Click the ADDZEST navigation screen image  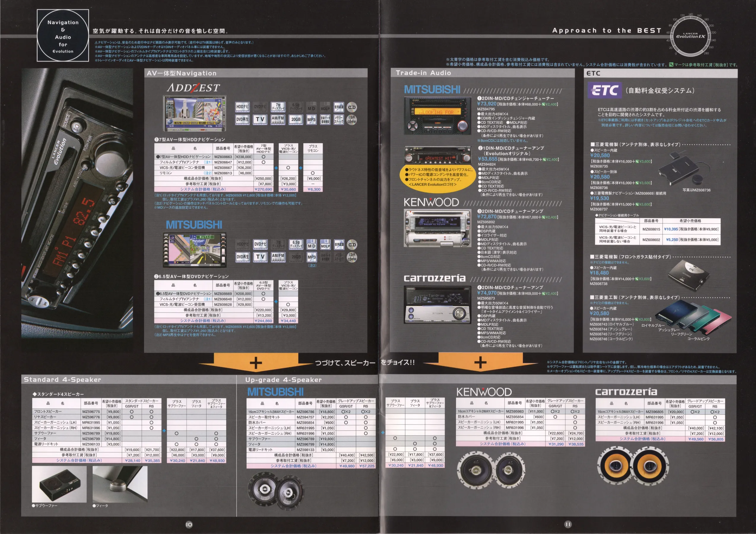(195, 114)
